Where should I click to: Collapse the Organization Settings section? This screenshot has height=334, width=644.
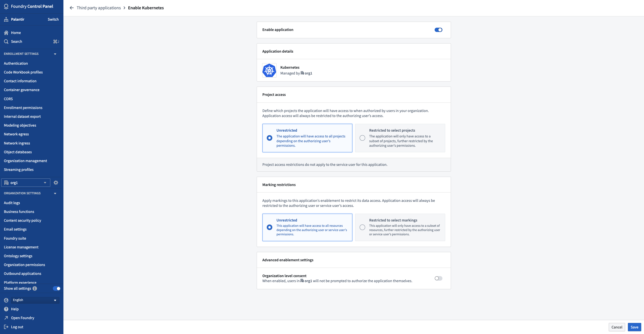click(x=55, y=193)
